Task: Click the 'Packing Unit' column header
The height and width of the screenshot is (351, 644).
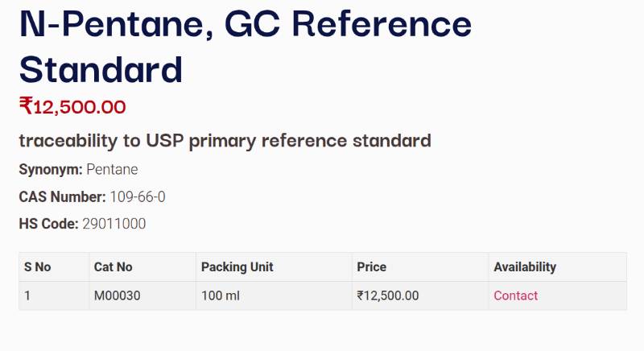Action: [x=237, y=266]
